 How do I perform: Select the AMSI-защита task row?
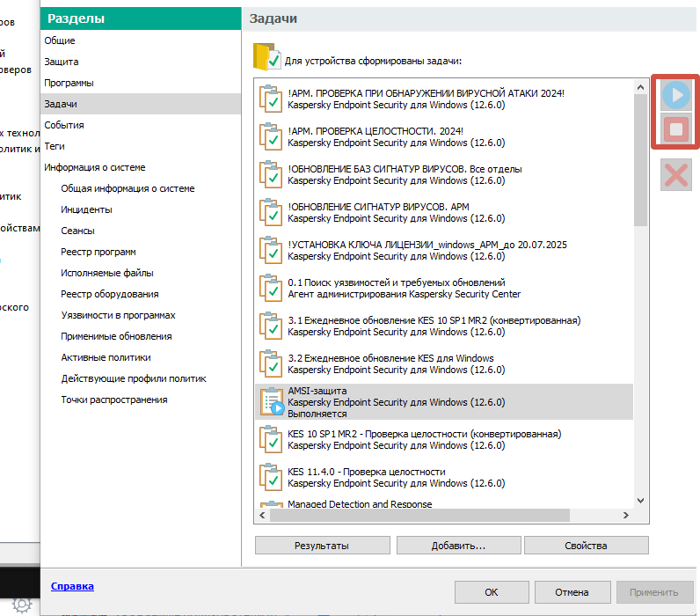click(x=444, y=401)
